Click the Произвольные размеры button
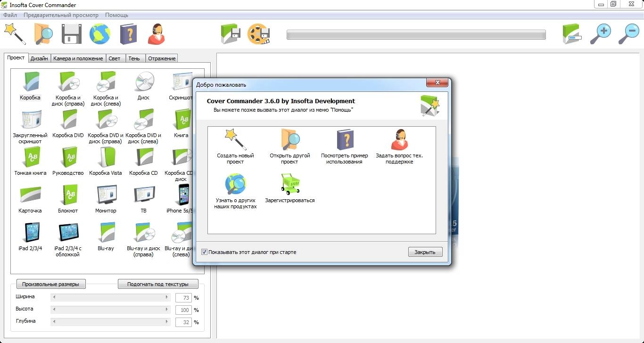The width and height of the screenshot is (644, 343). 51,284
